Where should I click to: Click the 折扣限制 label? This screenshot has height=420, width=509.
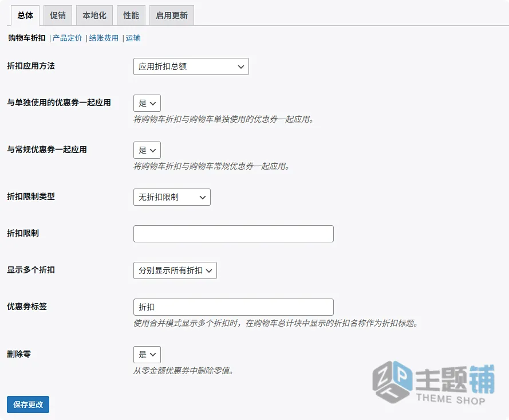pos(23,233)
